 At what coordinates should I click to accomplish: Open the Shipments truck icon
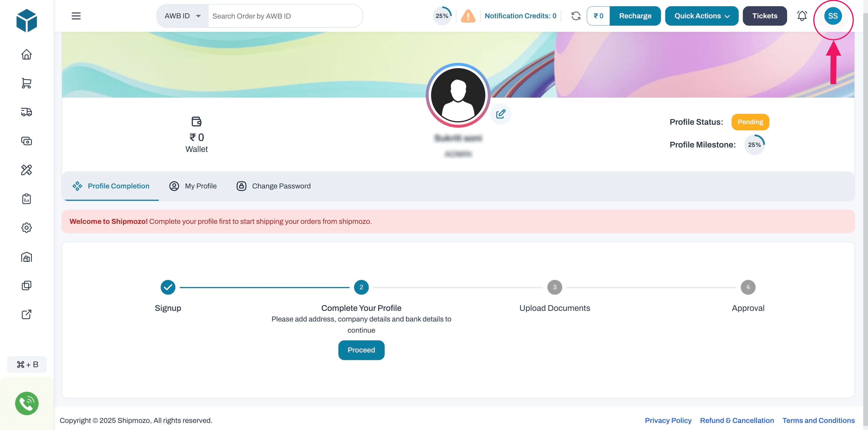coord(27,112)
